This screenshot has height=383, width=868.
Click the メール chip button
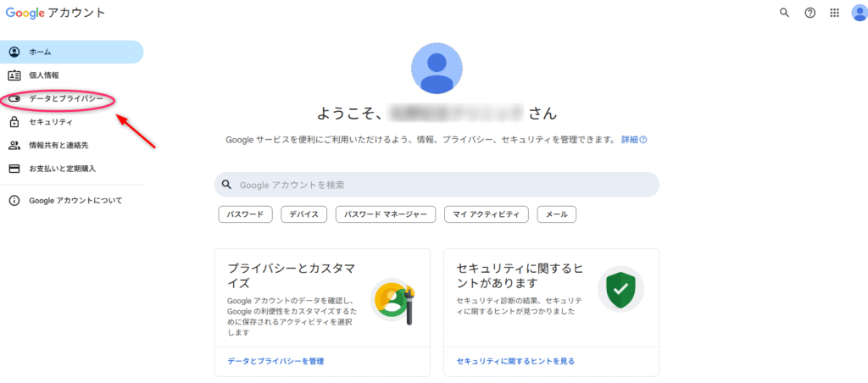tap(557, 214)
